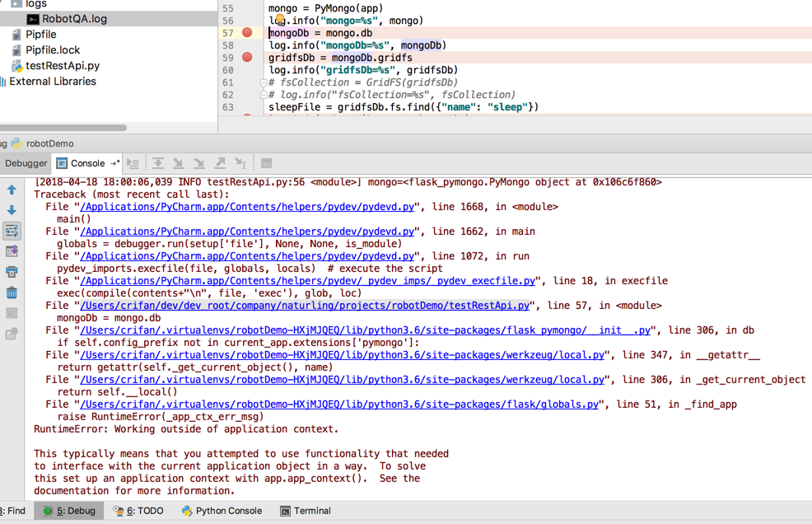Click the bottom clock-document sidebar icon
Image resolution: width=812 pixels, height=524 pixels.
[x=12, y=334]
